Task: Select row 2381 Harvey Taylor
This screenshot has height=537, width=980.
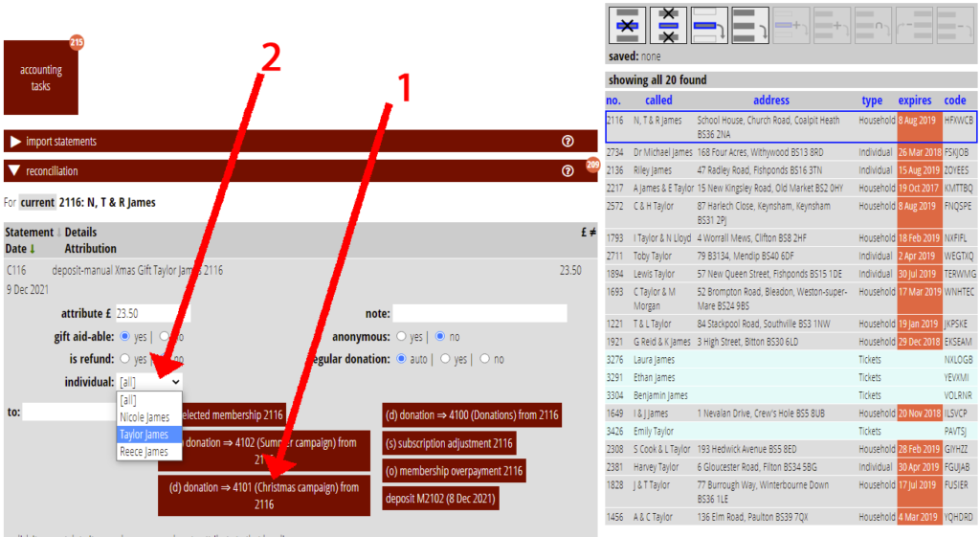Action: coord(791,467)
